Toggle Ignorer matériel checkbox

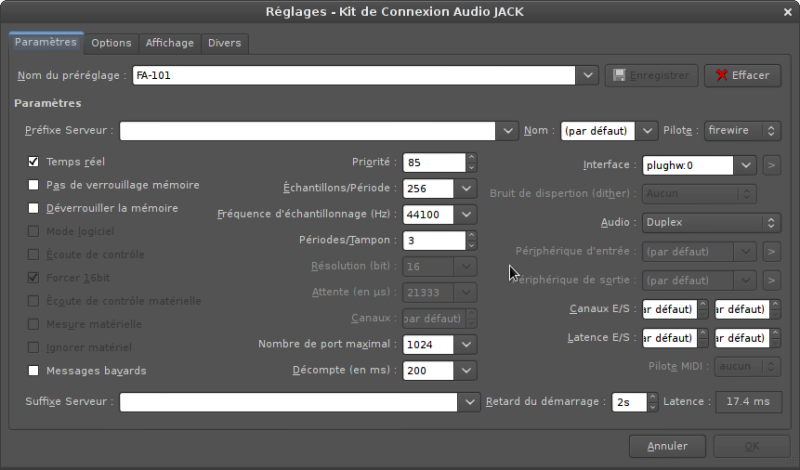click(x=33, y=348)
